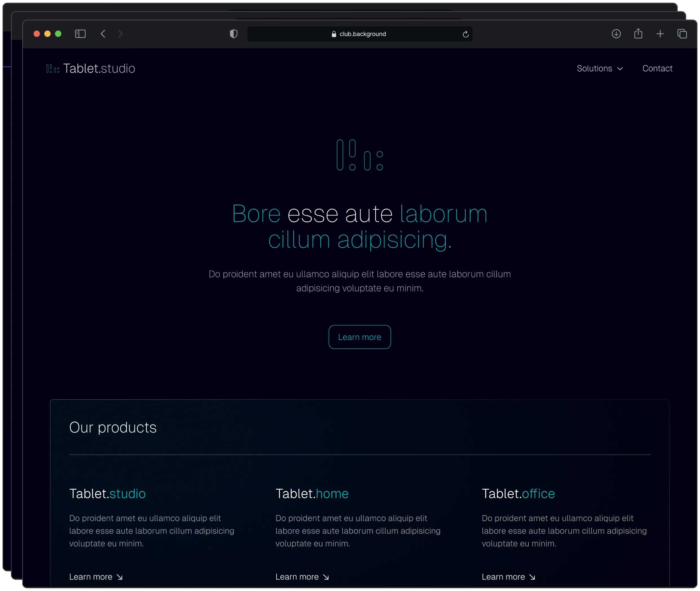Go back with the left arrow
This screenshot has width=700, height=591.
pos(103,34)
